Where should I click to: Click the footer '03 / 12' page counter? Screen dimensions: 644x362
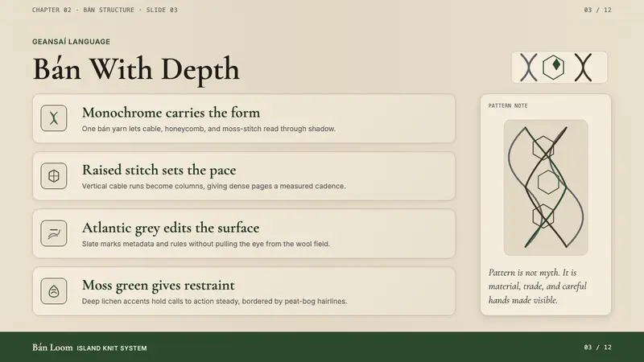[x=597, y=348]
